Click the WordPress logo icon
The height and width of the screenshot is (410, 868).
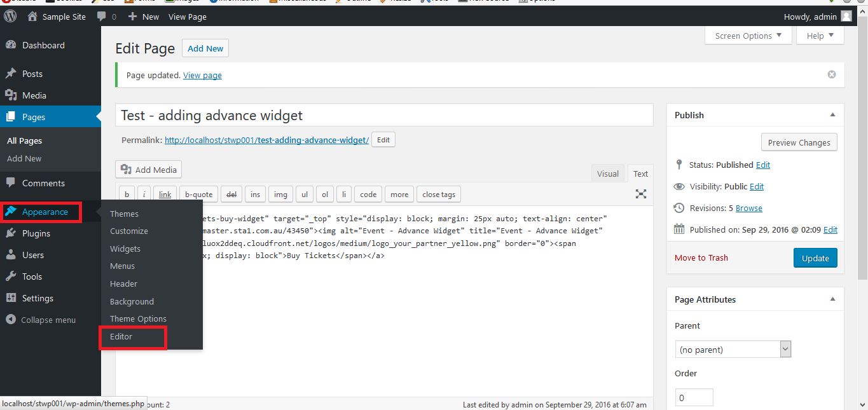[x=10, y=17]
